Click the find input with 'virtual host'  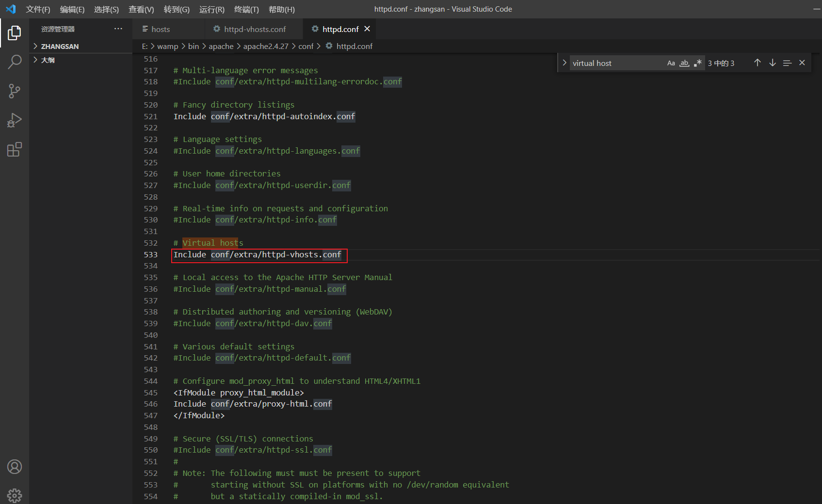click(x=616, y=63)
